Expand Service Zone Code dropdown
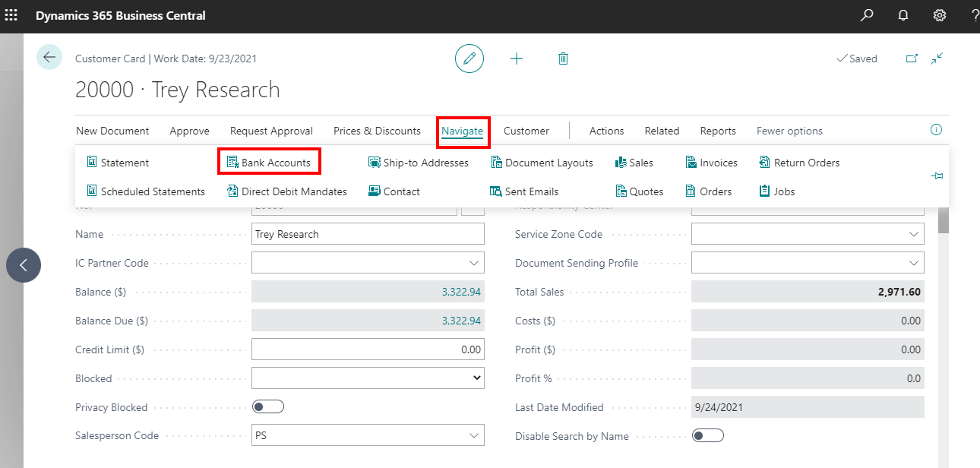980x468 pixels. (915, 234)
